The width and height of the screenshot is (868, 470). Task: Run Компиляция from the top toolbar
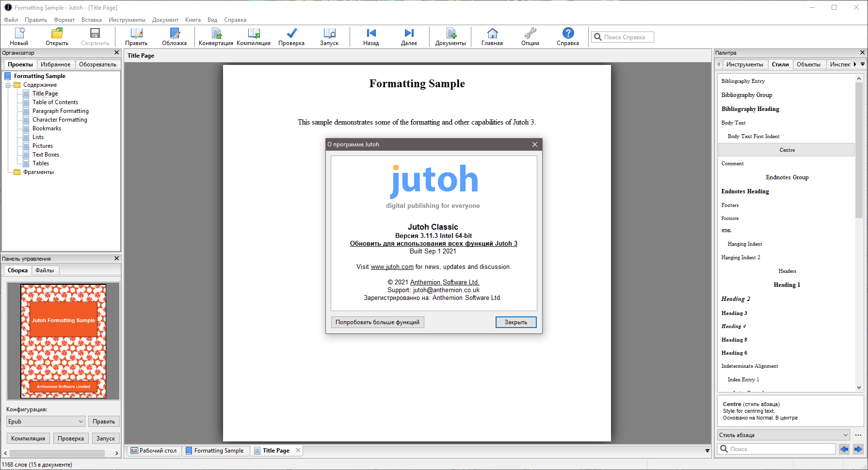(x=254, y=34)
